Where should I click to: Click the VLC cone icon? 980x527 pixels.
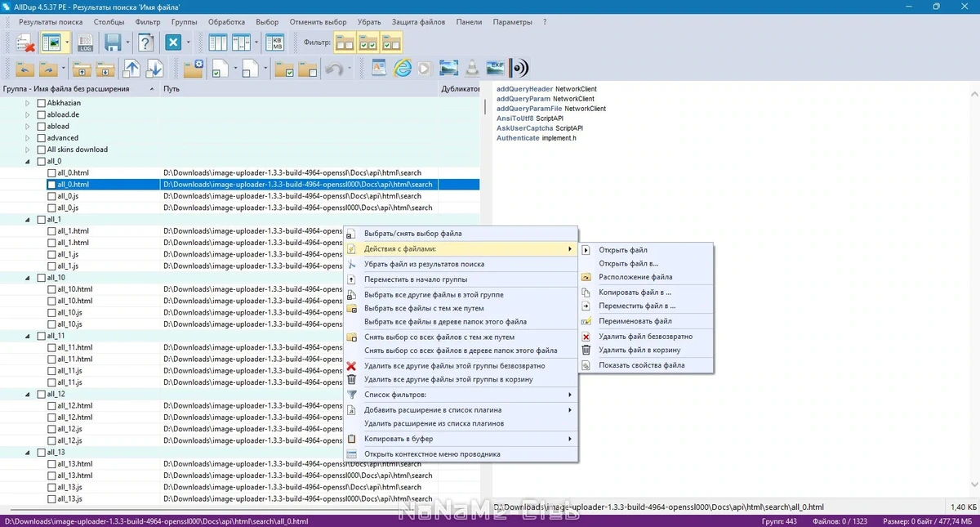(x=472, y=69)
